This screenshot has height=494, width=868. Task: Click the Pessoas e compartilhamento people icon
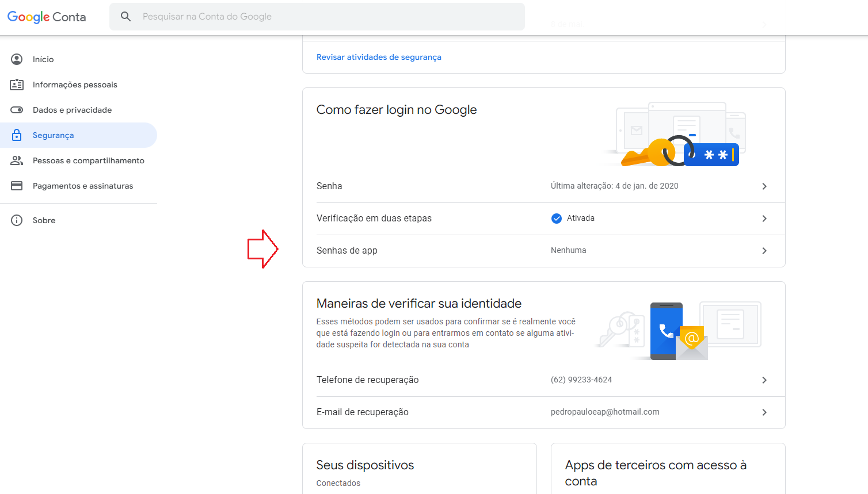[17, 160]
